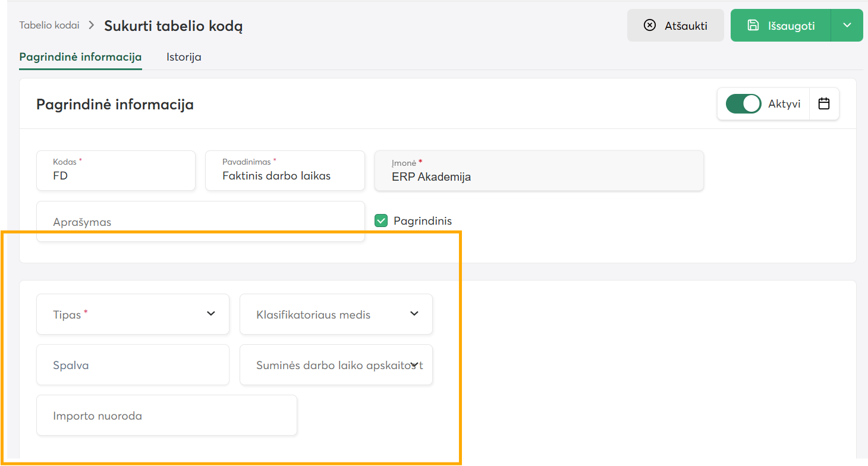Click the calendar icon next to Aktyvi
The height and width of the screenshot is (466, 868).
tap(824, 104)
